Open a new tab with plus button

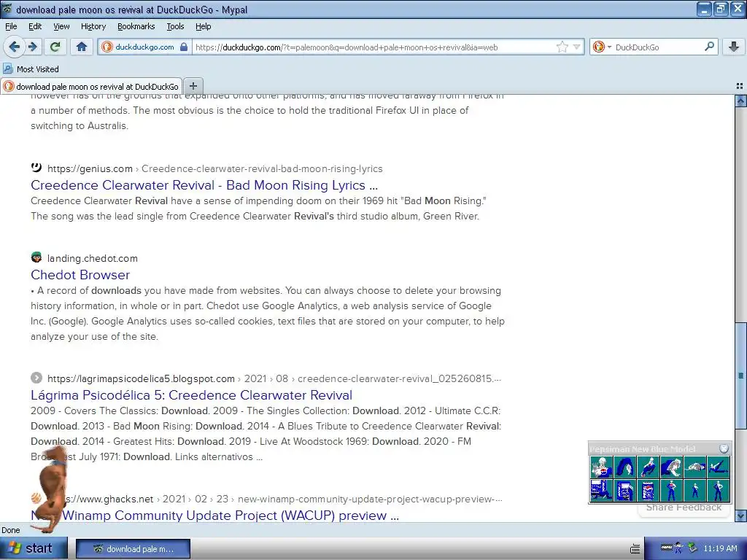coord(193,86)
